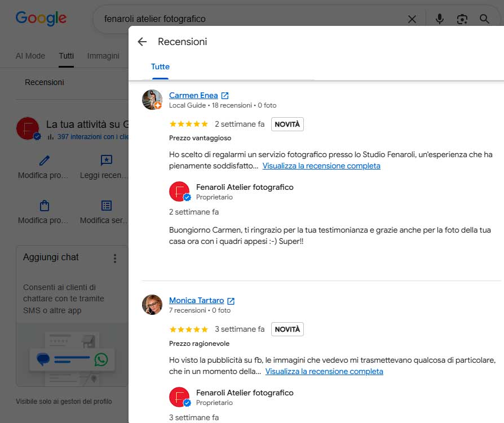Viewport: 504px width, 423px height.
Task: Open the Google logo homepage
Action: 41,19
